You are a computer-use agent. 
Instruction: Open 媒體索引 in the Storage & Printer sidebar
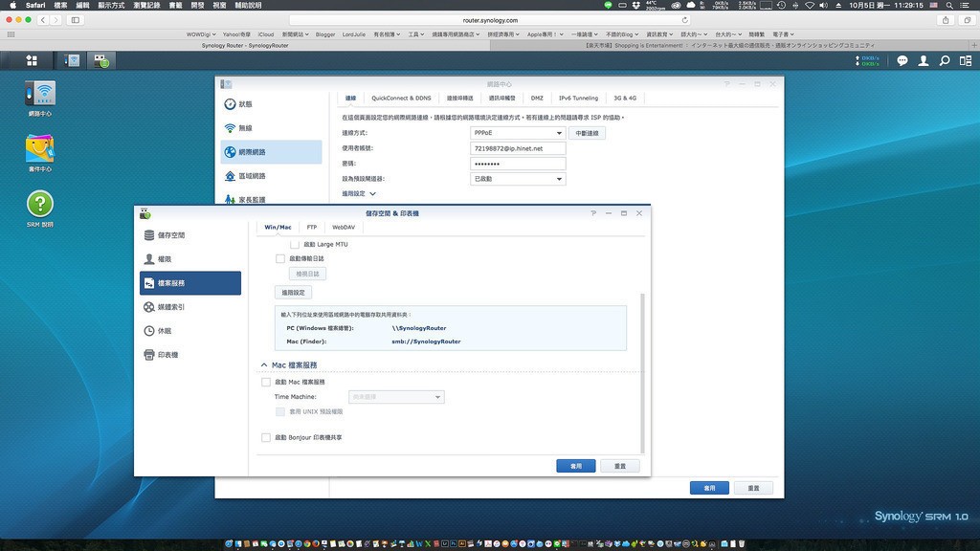(x=190, y=307)
